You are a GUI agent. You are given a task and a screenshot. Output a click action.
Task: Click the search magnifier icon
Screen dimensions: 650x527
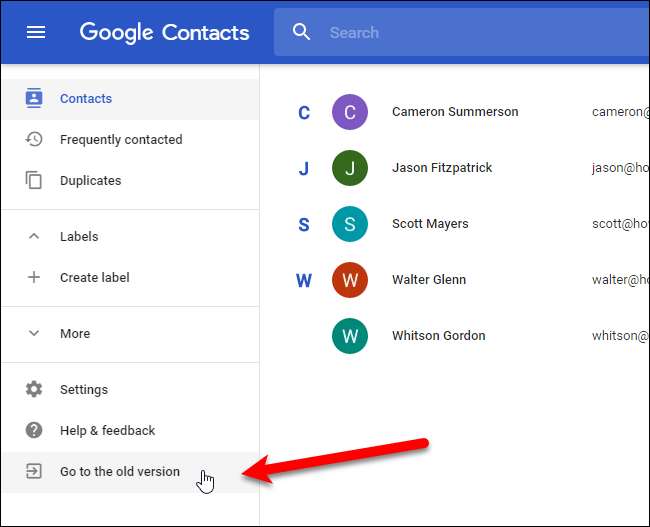tap(301, 32)
